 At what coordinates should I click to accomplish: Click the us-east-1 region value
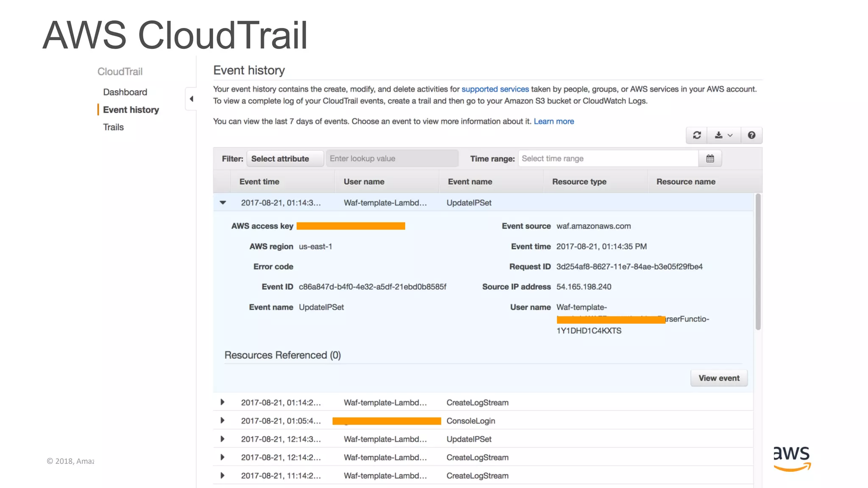tap(315, 247)
